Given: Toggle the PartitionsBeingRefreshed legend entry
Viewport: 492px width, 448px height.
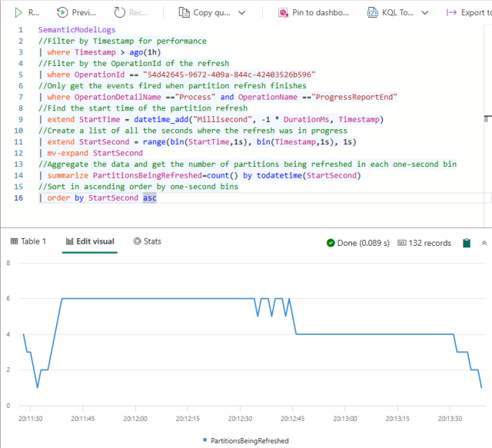Looking at the screenshot, I should (246, 440).
